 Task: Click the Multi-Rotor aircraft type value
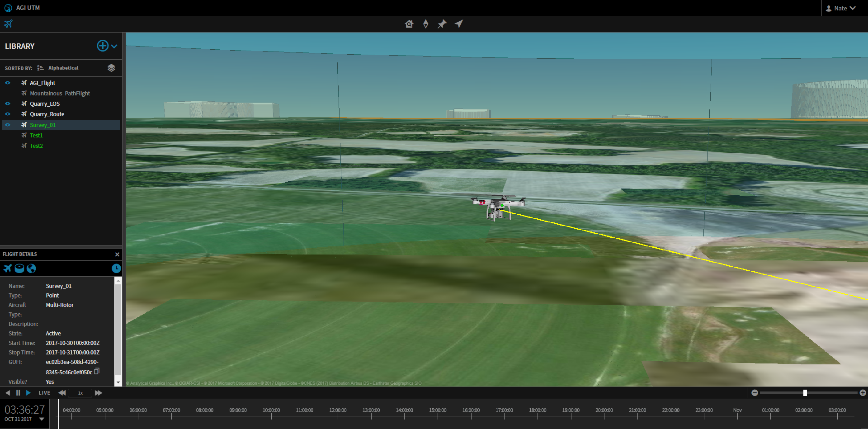pyautogui.click(x=60, y=305)
